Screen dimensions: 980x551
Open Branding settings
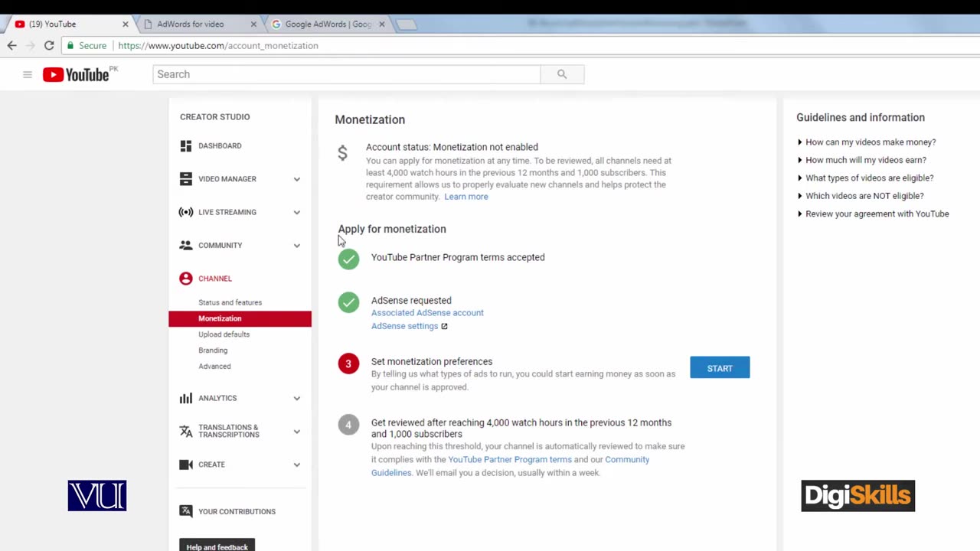point(213,350)
